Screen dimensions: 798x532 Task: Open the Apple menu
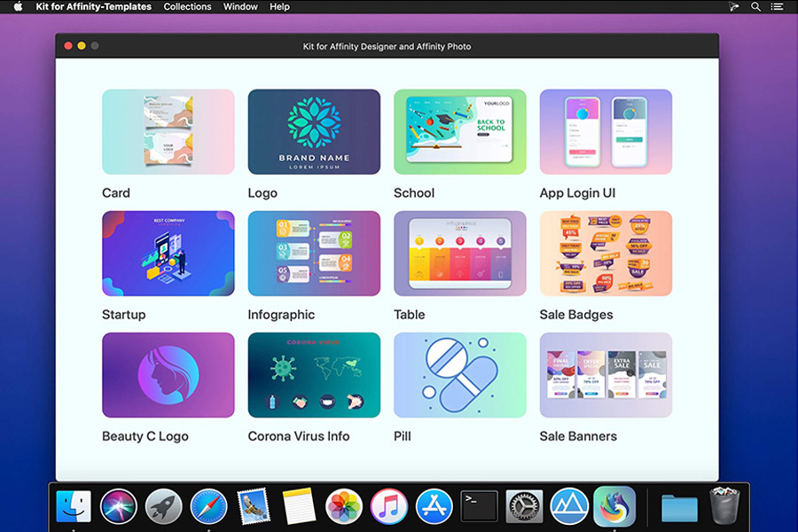tap(18, 6)
